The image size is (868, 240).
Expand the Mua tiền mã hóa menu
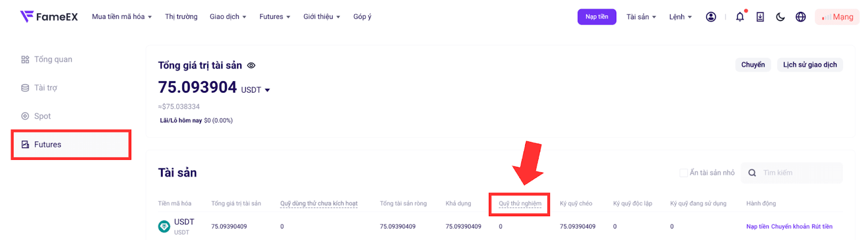coord(122,17)
